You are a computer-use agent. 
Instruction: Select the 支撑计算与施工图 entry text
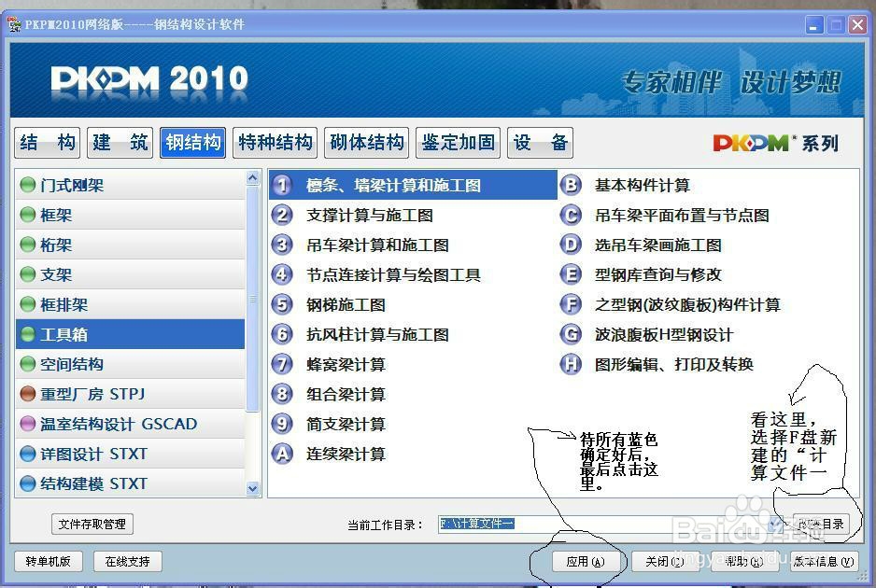(369, 215)
